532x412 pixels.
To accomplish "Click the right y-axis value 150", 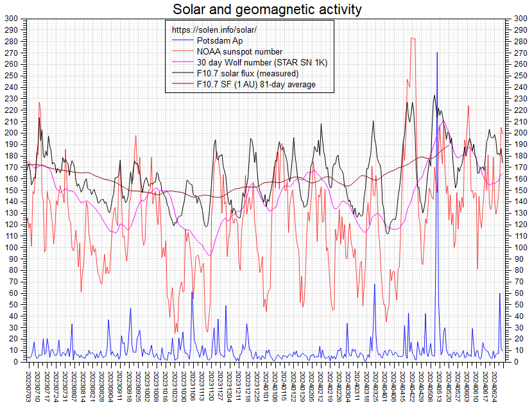I will (x=521, y=190).
